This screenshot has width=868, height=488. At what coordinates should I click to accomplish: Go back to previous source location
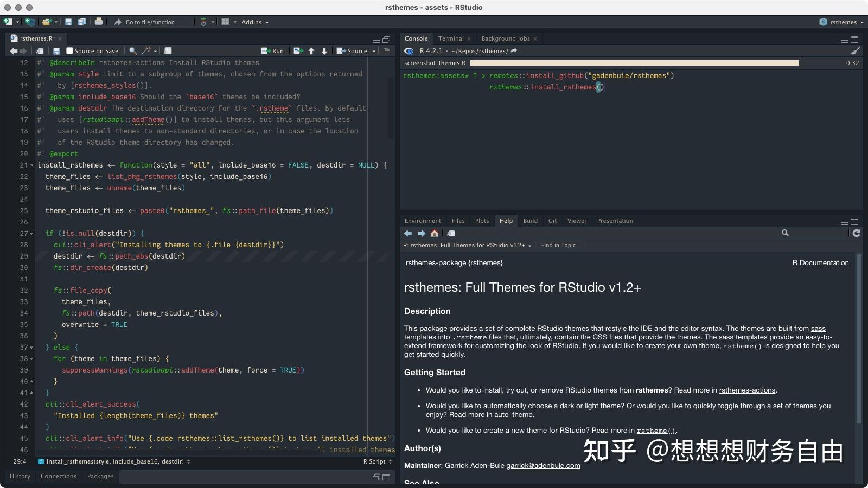pyautogui.click(x=14, y=51)
